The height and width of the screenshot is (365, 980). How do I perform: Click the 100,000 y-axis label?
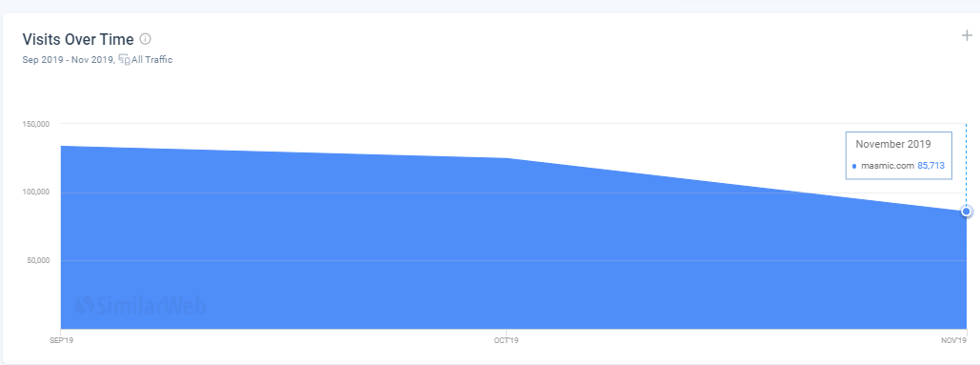pyautogui.click(x=35, y=193)
